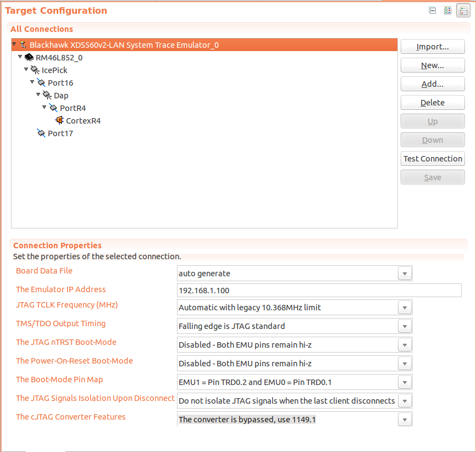Image resolution: width=476 pixels, height=452 pixels.
Task: Open the JTAG nTRST Boot-Mode dropdown
Action: coord(405,345)
